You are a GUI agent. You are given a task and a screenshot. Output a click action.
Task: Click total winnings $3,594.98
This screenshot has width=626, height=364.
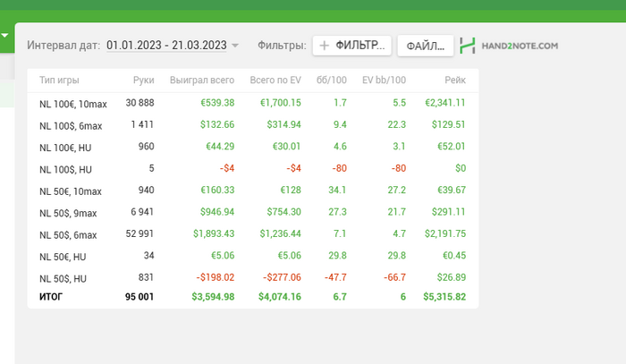(213, 297)
